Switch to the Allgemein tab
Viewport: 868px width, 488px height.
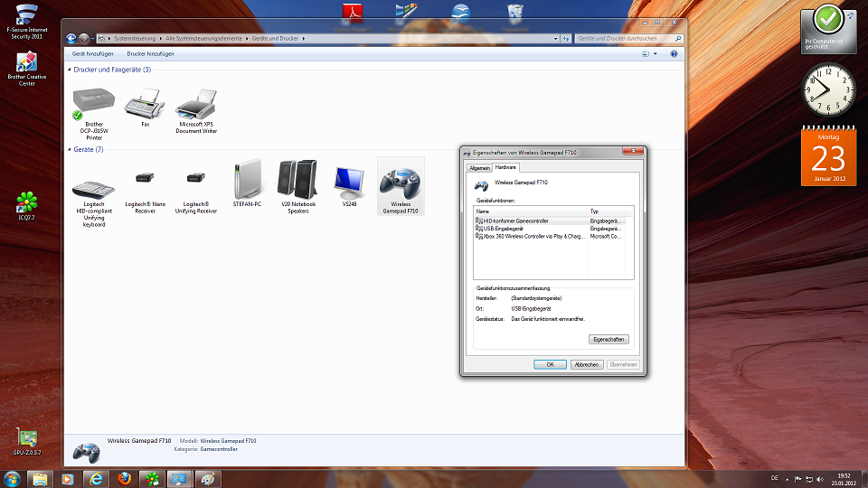click(479, 168)
